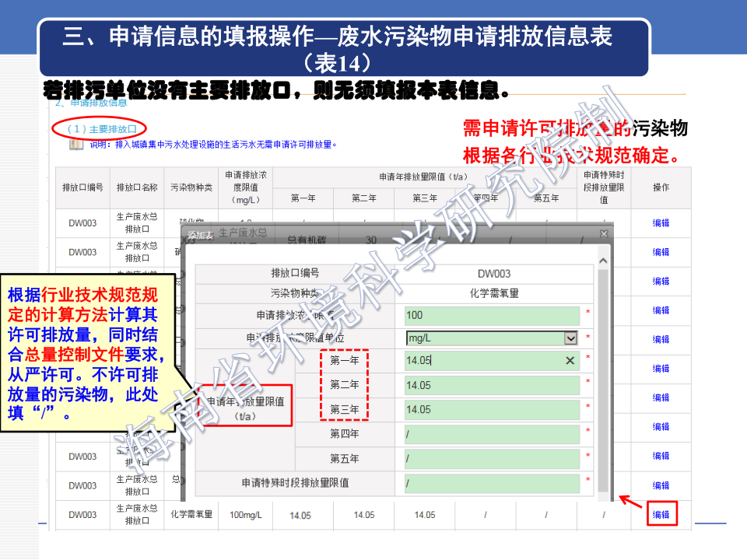The height and width of the screenshot is (560, 747).
Task: Open the mg/L unit dropdown
Action: [570, 338]
